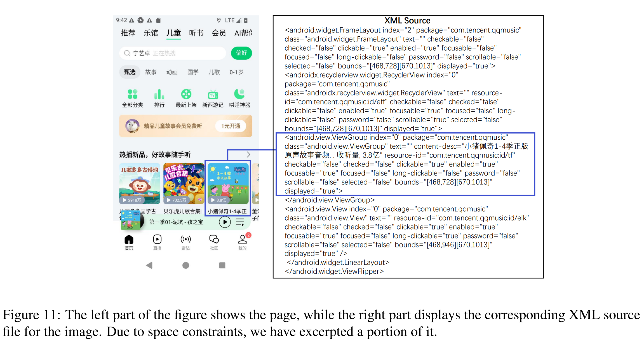Tap the 全部分类 all categories icon
Screen dimensions: 644x342
pyautogui.click(x=132, y=94)
